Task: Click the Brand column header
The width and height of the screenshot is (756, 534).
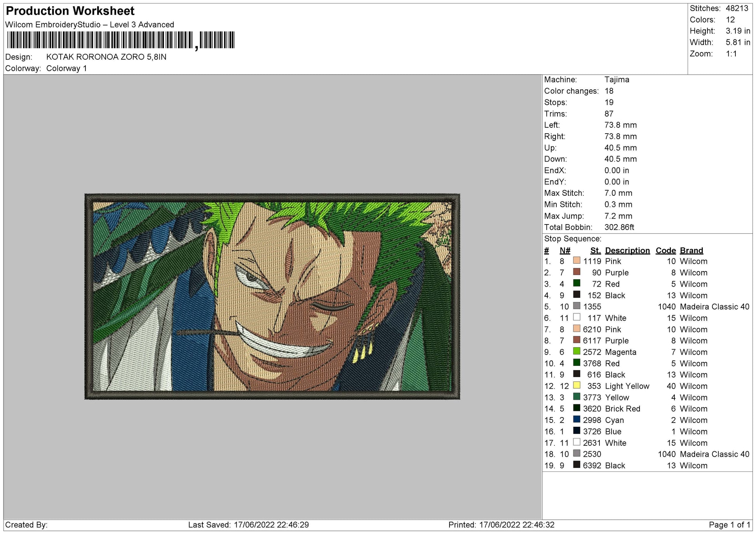Action: point(691,250)
